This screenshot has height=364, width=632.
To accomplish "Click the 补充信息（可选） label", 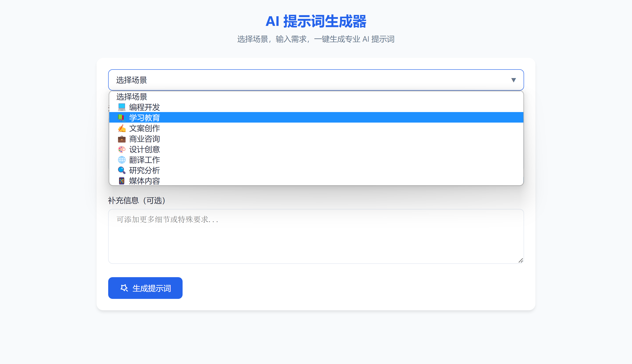I will tap(137, 200).
